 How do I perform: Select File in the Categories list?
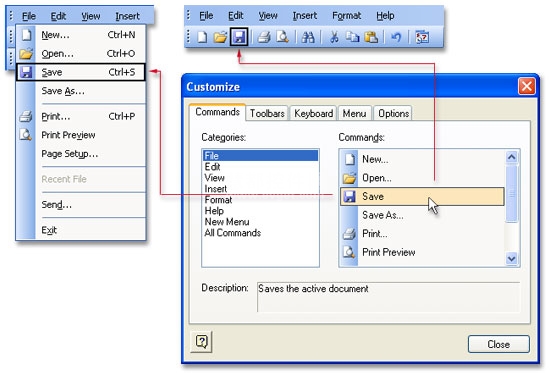tap(261, 155)
